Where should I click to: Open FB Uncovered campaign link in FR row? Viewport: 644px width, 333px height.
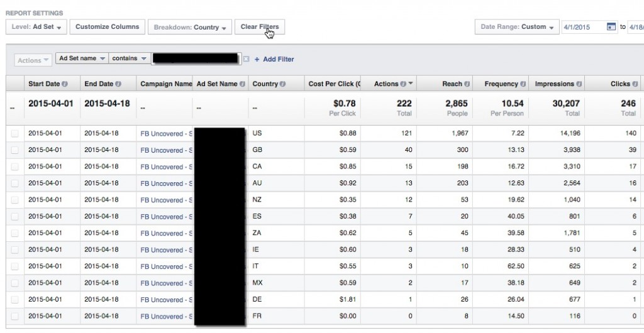point(166,316)
